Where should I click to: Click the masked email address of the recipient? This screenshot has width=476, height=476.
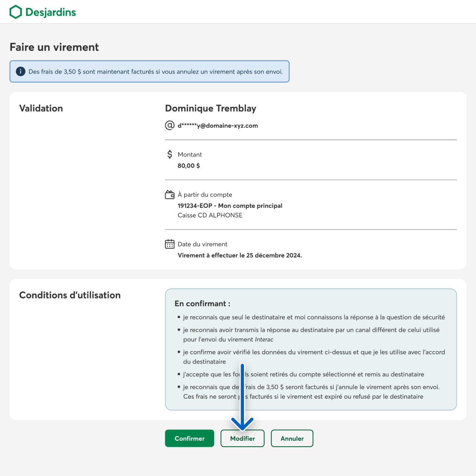218,126
